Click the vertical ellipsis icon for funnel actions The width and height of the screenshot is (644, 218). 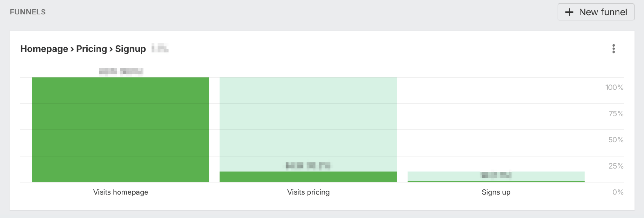coord(613,49)
